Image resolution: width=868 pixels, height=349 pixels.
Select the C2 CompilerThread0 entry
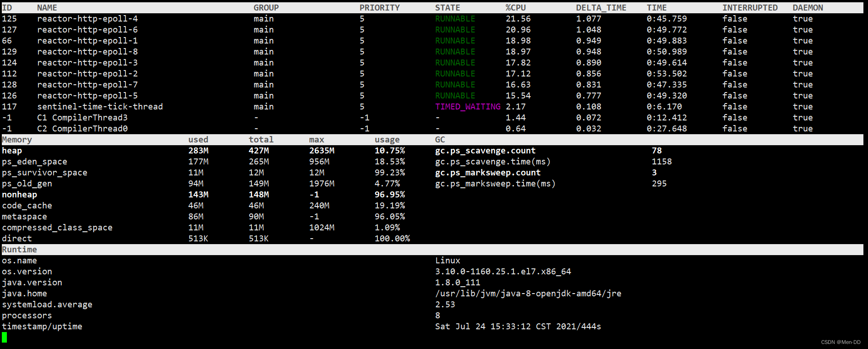point(82,129)
